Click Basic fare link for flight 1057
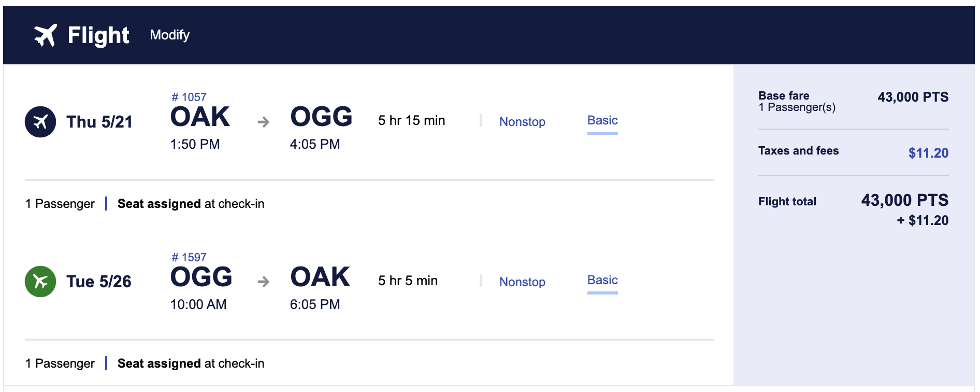 click(x=602, y=120)
